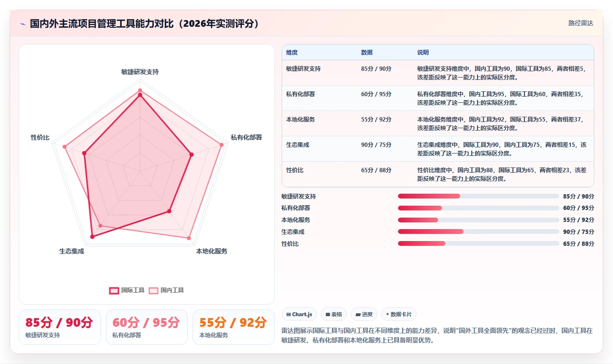Image resolution: width=613 pixels, height=364 pixels.
Task: Click the description paragraph beginning 雷达图展示
Action: click(437, 335)
